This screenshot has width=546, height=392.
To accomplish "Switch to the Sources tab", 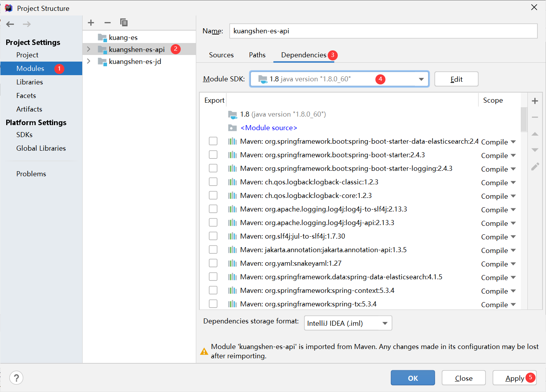I will coord(221,55).
